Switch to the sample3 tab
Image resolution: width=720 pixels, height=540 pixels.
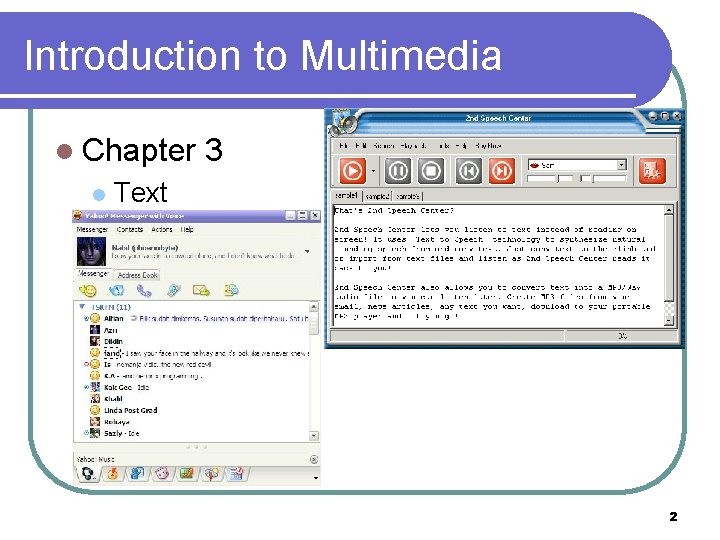[408, 197]
